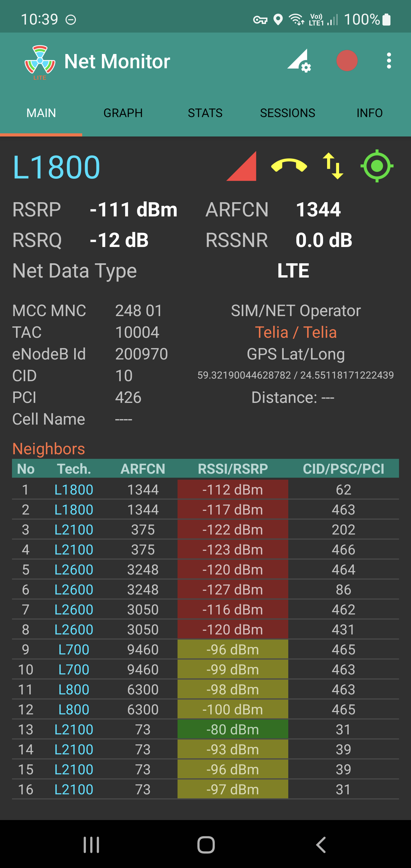Tap the Telia / Telia operator link
Viewport: 411px width, 868px height.
295,332
